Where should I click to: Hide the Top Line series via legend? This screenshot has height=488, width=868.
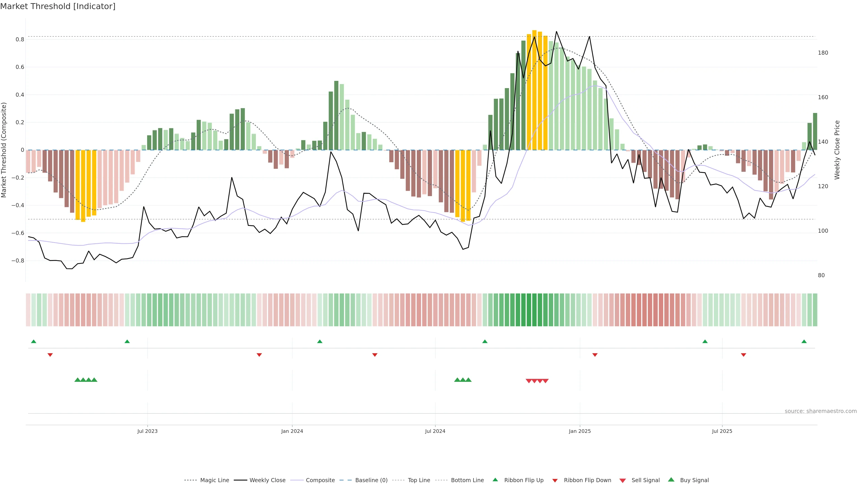click(419, 480)
